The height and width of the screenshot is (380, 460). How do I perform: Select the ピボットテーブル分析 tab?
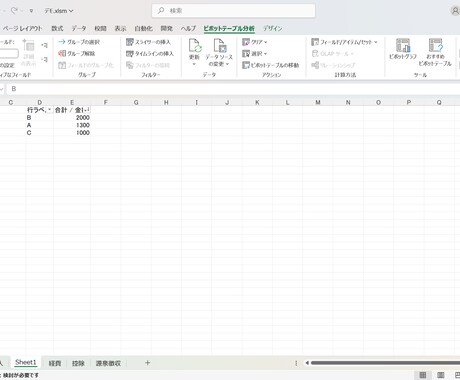229,29
